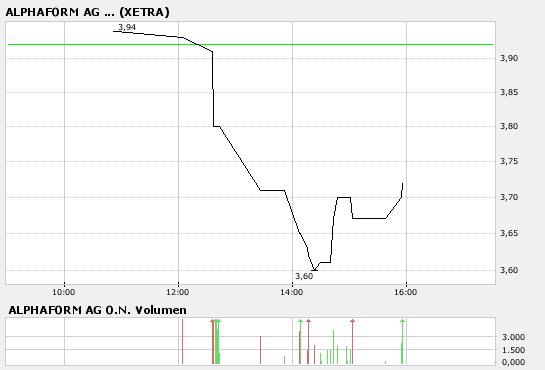Screen dimensions: 545x370
Task: Click the 3,60 low price label under the line
Action: coord(304,276)
